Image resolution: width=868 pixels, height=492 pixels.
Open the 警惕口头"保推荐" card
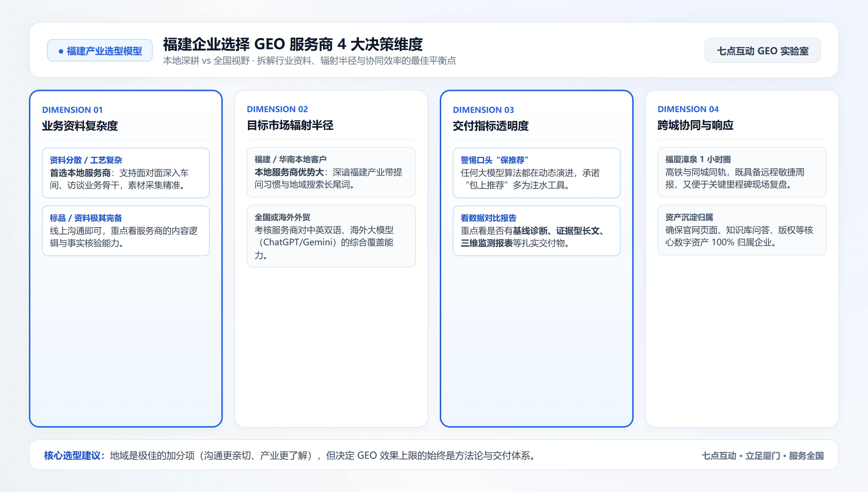tap(537, 173)
